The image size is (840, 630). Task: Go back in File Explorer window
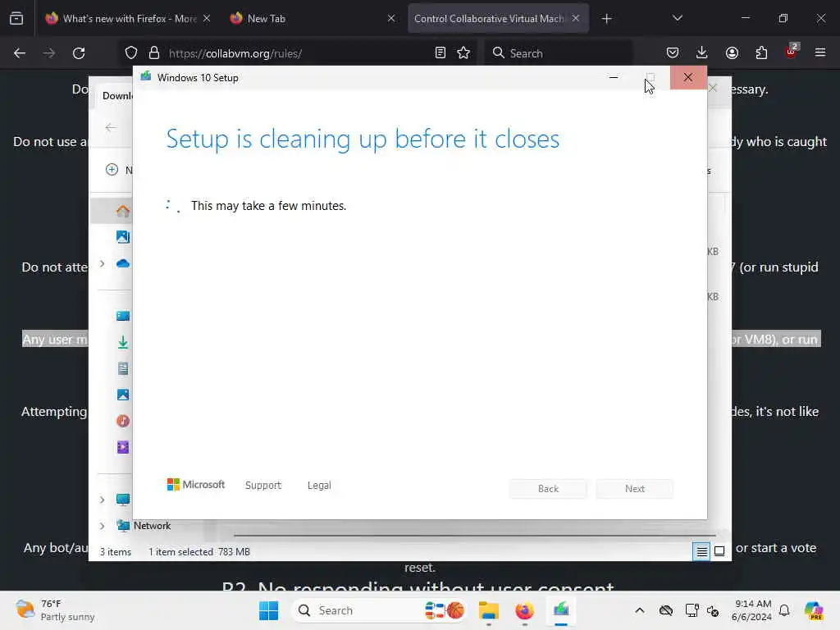tap(111, 127)
